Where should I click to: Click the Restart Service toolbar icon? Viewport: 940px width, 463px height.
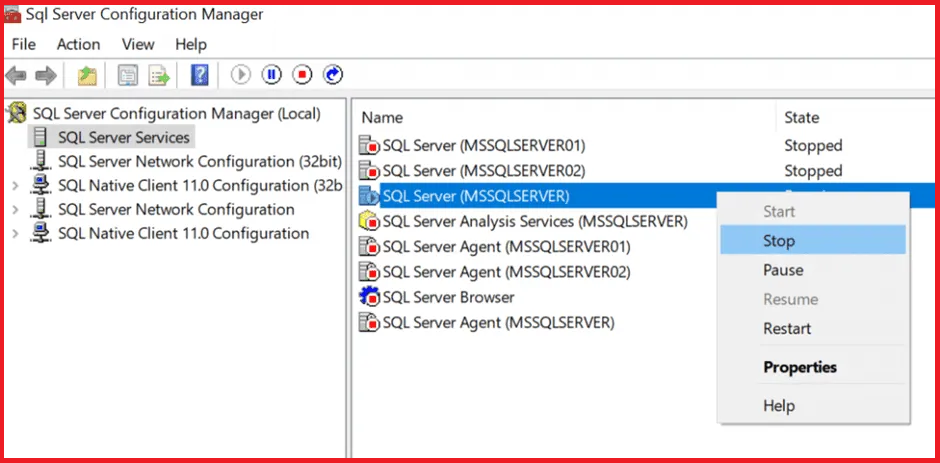(x=333, y=75)
